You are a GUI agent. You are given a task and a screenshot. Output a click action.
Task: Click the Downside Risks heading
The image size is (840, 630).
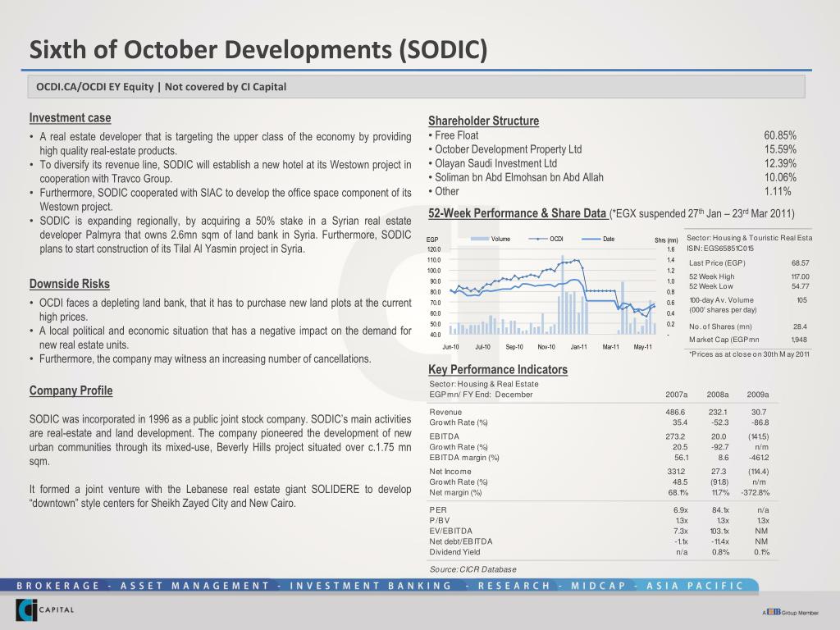[70, 284]
